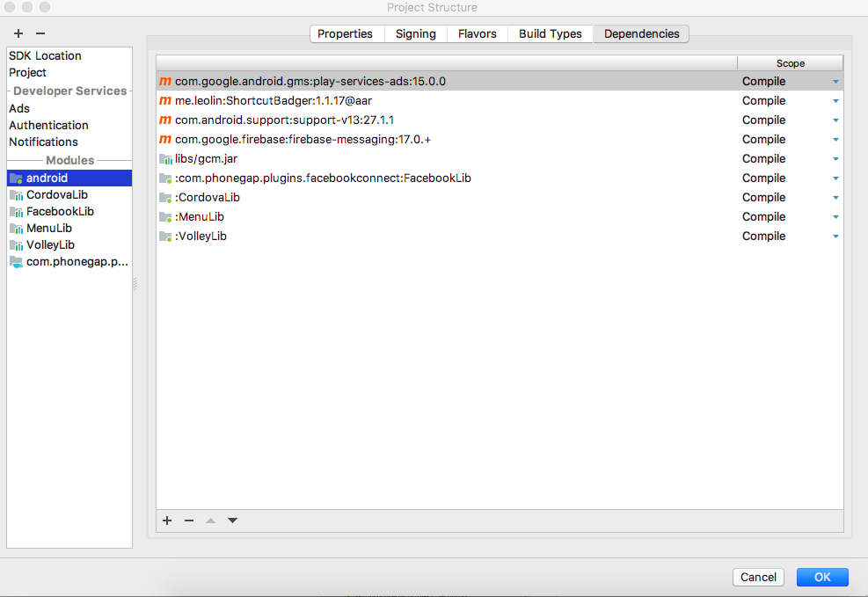Click the move dependency up arrow
868x597 pixels.
pos(210,521)
